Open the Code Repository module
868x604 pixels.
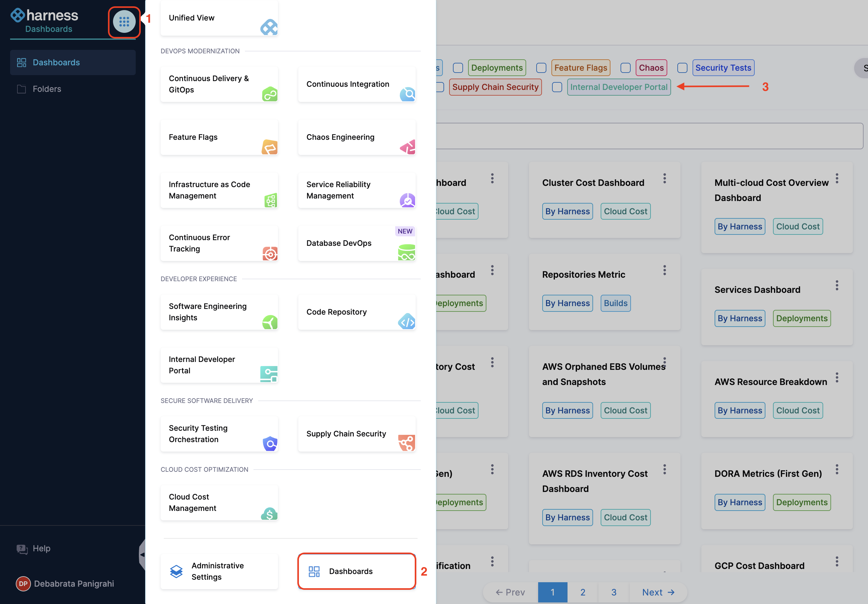(356, 312)
